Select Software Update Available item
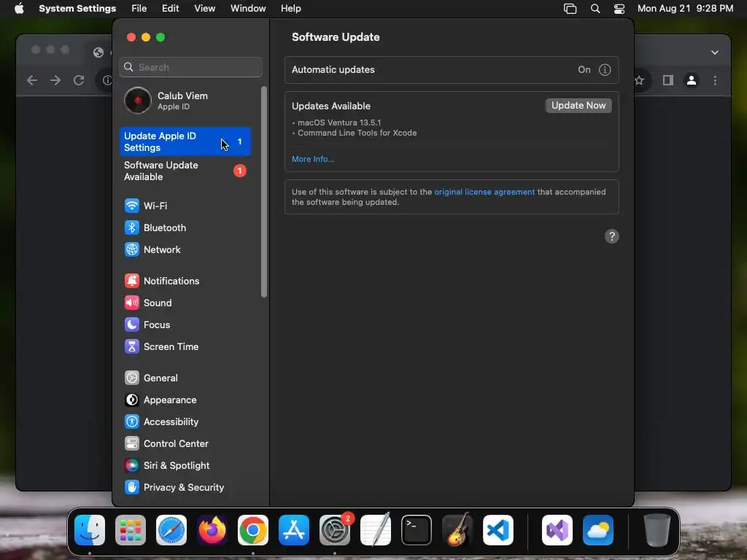Viewport: 747px width, 560px height. click(x=185, y=171)
